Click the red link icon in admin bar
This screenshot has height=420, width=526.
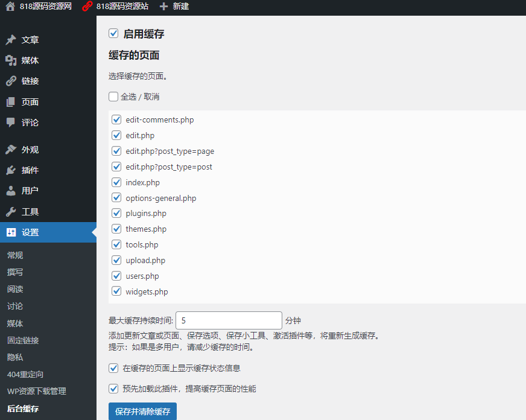[87, 6]
